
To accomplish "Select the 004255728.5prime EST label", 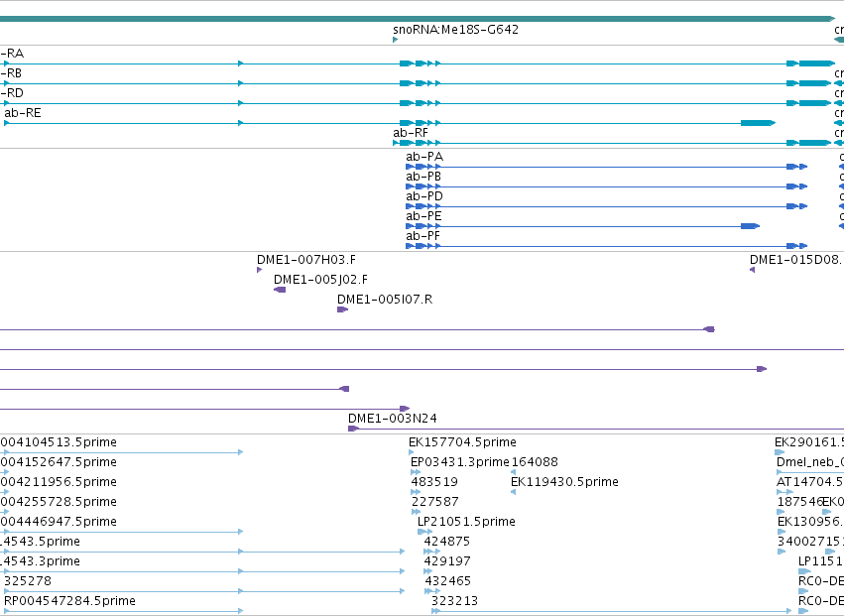I will pyautogui.click(x=59, y=502).
